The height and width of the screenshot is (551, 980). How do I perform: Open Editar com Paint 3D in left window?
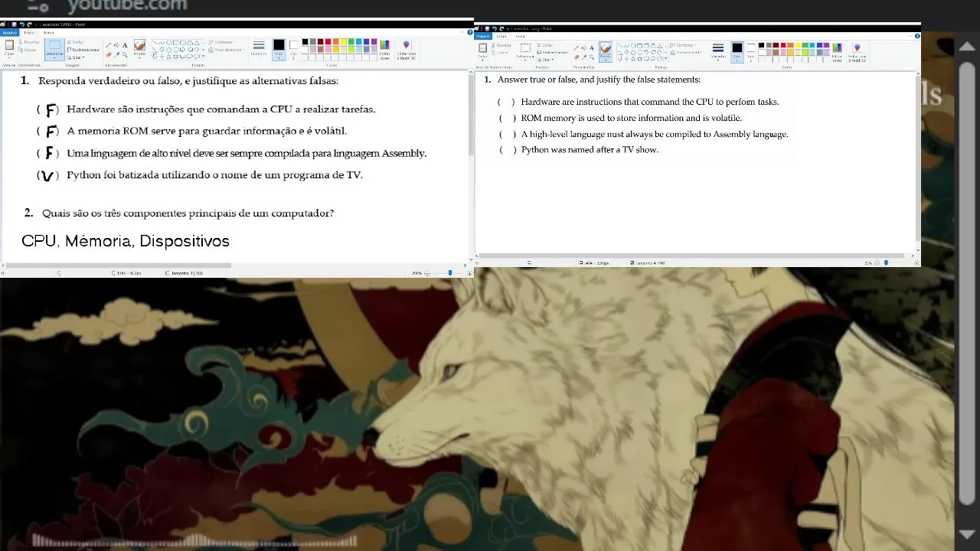click(x=406, y=50)
